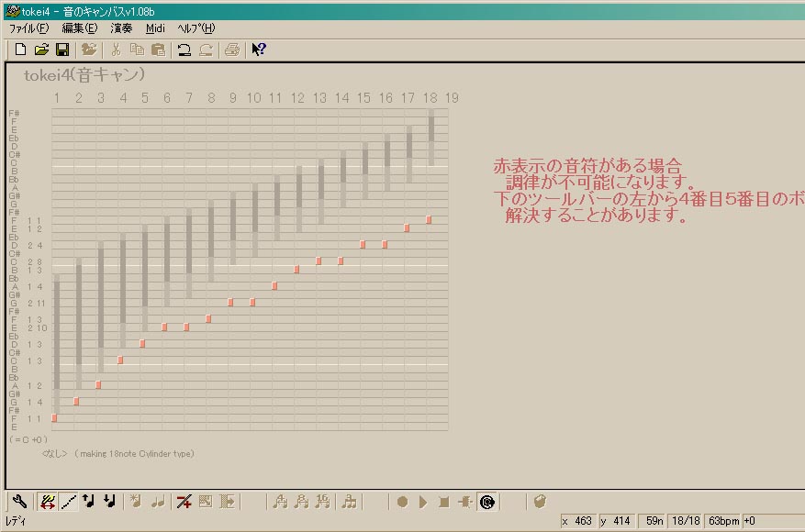The width and height of the screenshot is (805, 532).
Task: Select the orange note in column 2
Action: pyautogui.click(x=76, y=401)
